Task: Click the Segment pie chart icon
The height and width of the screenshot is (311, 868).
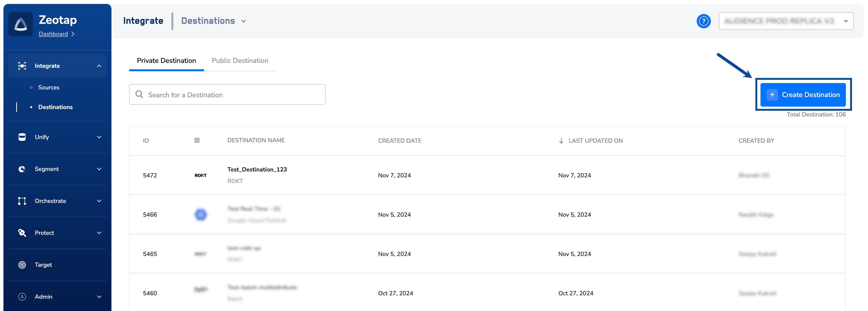Action: [x=22, y=169]
